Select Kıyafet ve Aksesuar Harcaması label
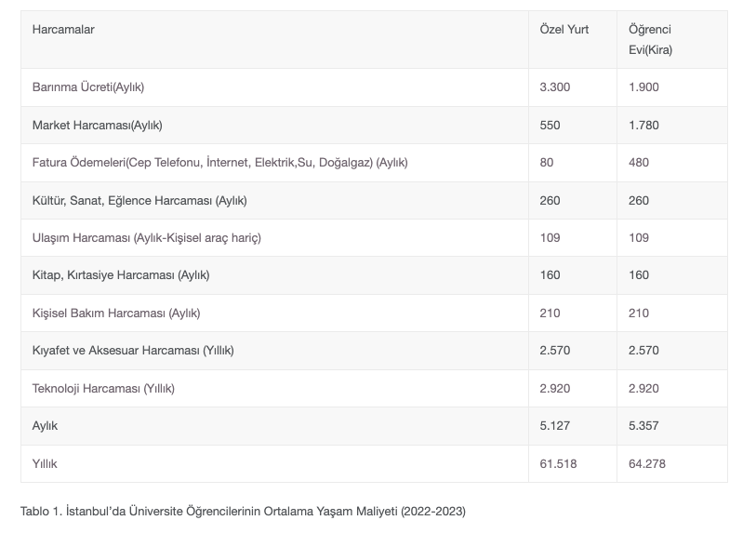 pos(133,351)
